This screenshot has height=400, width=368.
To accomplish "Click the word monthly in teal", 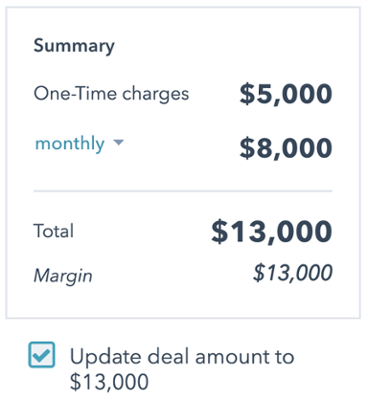I will coord(70,144).
